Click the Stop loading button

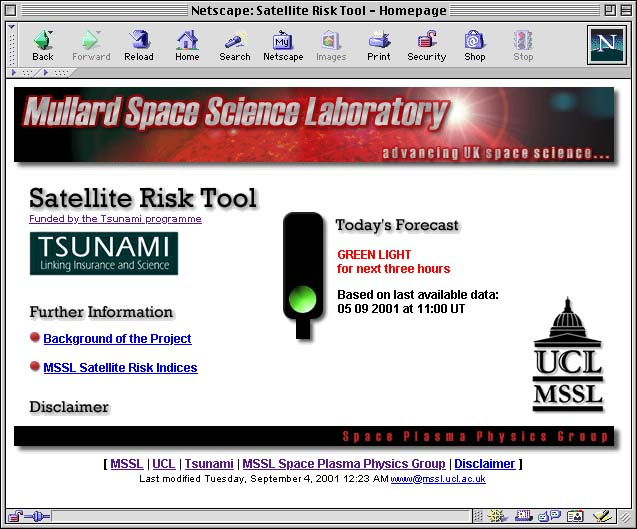(523, 45)
